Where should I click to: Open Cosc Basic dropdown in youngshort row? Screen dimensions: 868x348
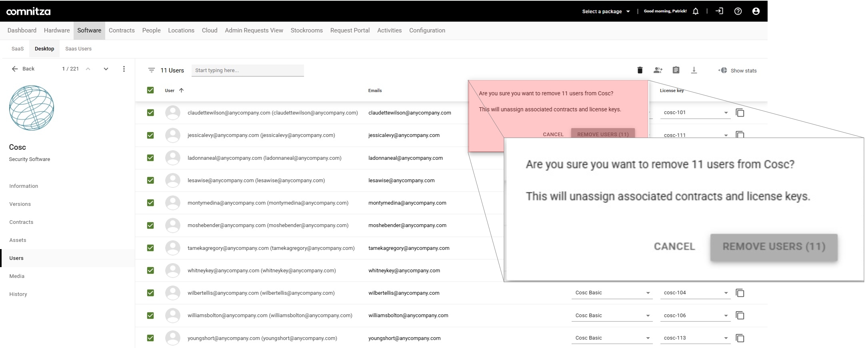pyautogui.click(x=612, y=338)
